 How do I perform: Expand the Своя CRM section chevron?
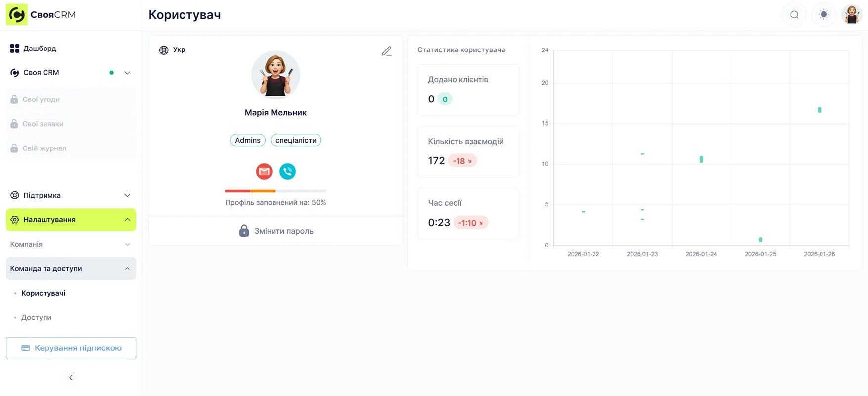pos(127,73)
